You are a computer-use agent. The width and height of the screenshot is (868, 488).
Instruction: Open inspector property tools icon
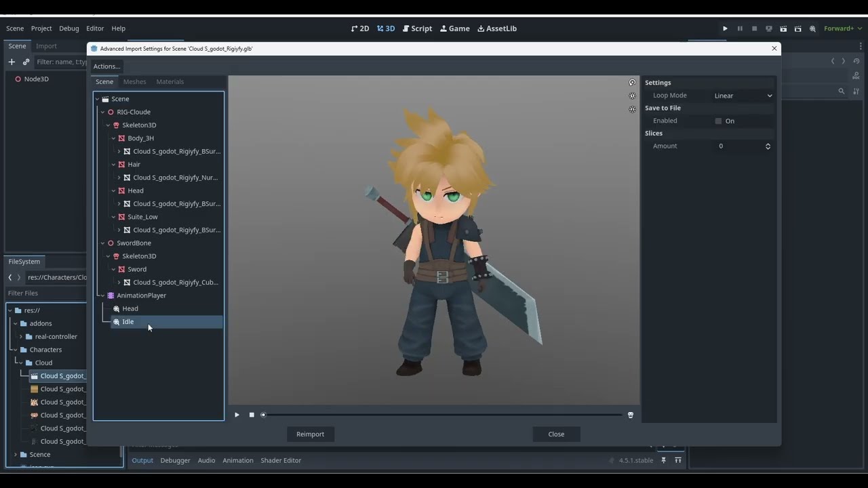pyautogui.click(x=856, y=91)
